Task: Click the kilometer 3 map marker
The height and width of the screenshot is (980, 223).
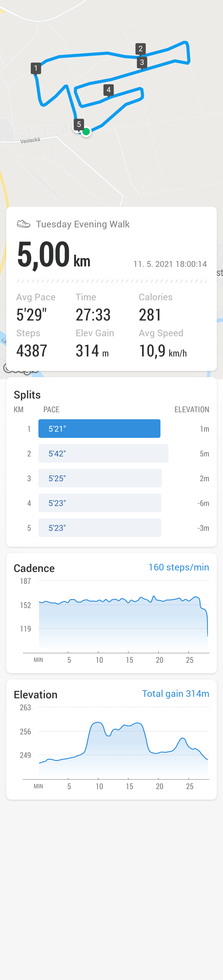Action: (142, 62)
